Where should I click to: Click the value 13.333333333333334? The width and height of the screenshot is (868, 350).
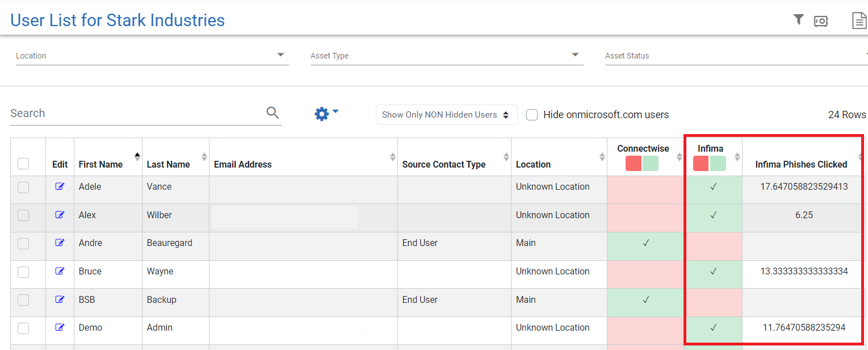pos(804,271)
